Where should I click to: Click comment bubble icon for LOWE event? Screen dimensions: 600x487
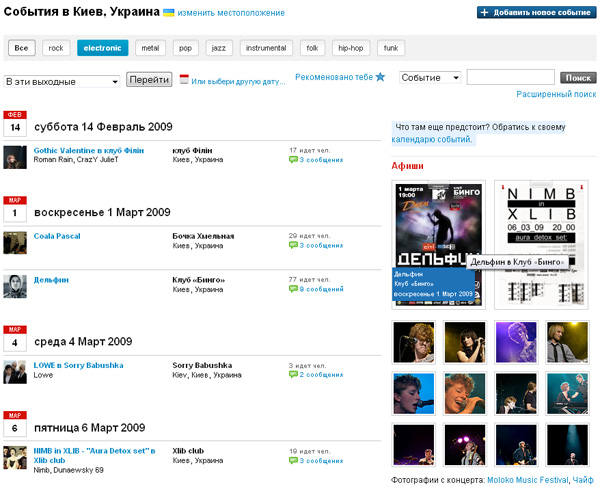[x=293, y=375]
